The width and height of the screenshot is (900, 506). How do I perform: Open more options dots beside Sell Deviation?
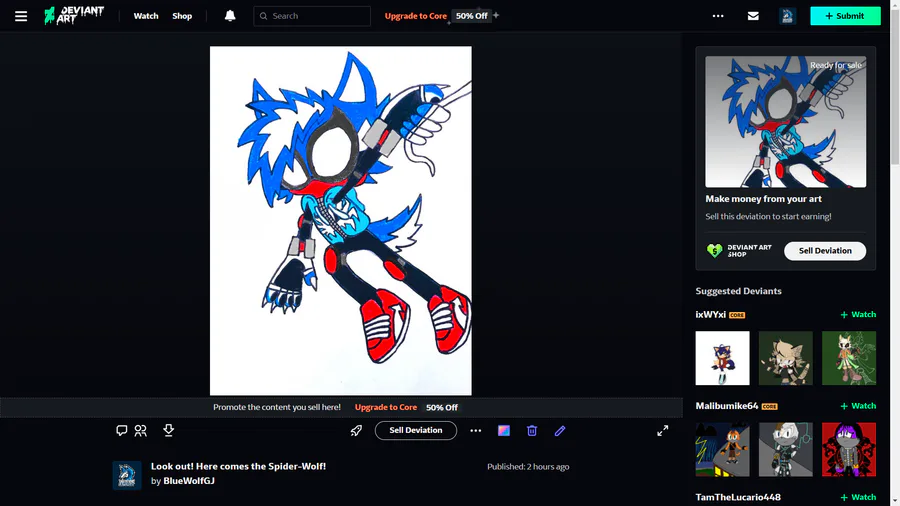pos(476,430)
